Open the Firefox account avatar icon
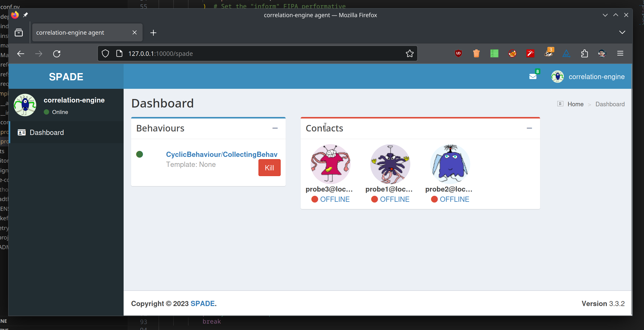 [602, 53]
